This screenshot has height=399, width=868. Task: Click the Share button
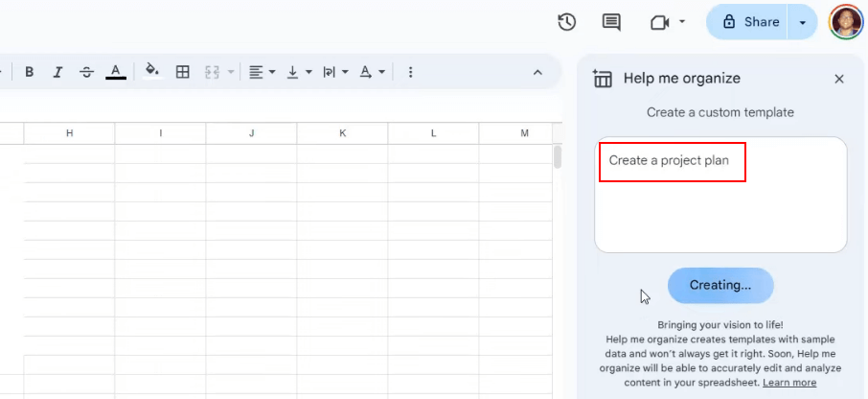click(746, 22)
